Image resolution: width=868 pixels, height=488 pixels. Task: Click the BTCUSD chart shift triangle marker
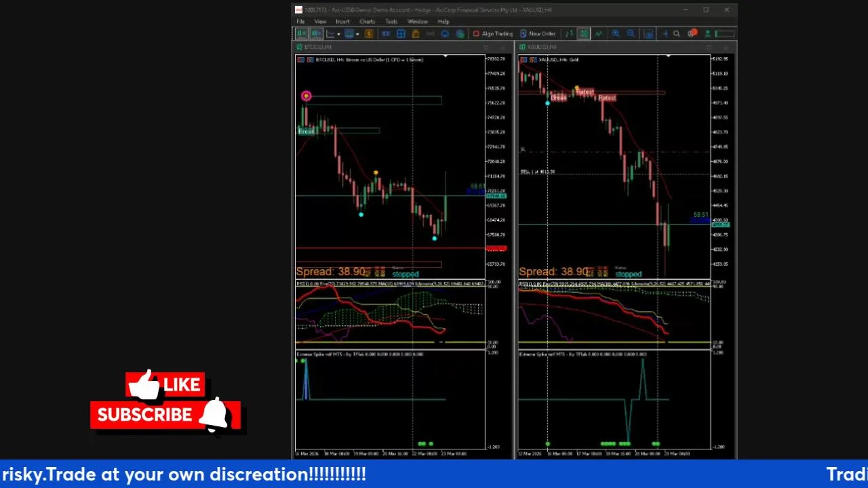coord(445,56)
